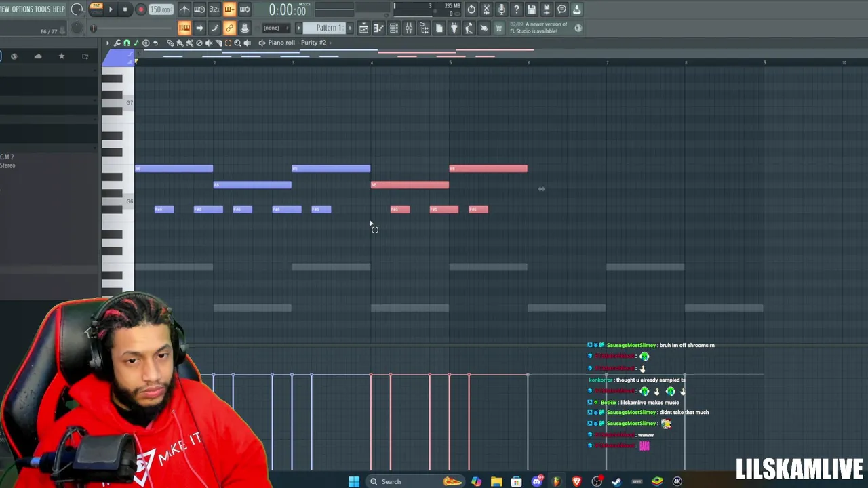Click the red Record button
This screenshot has width=868, height=488.
pyautogui.click(x=140, y=9)
